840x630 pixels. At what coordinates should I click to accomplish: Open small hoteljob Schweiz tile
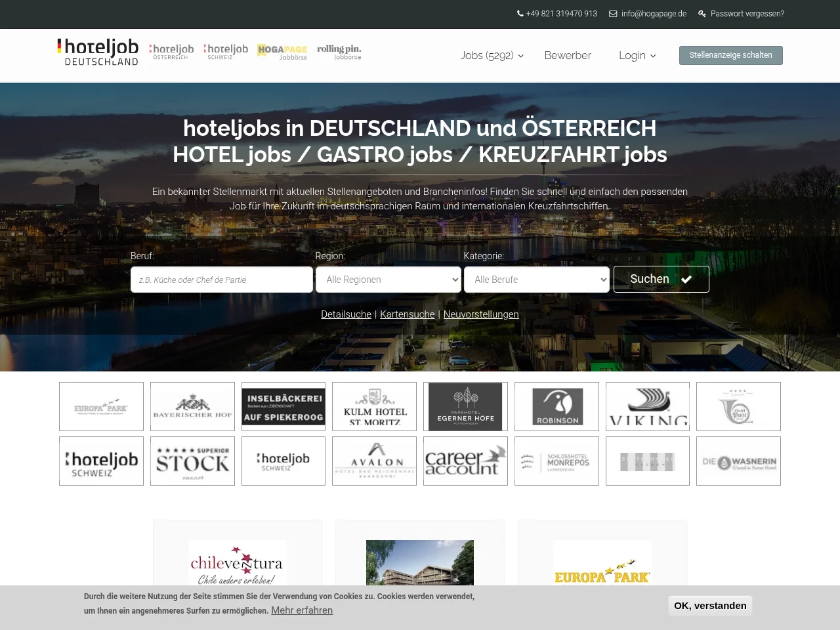(x=283, y=461)
